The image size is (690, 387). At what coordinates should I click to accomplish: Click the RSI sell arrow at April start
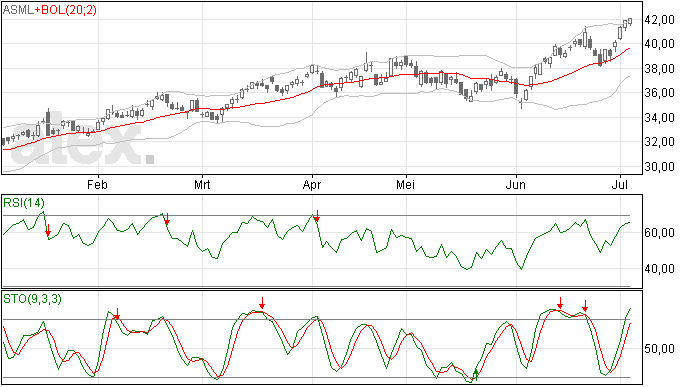317,216
